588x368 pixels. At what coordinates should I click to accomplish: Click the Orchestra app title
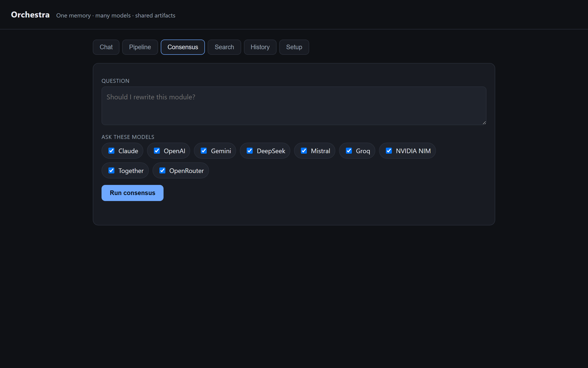point(30,15)
